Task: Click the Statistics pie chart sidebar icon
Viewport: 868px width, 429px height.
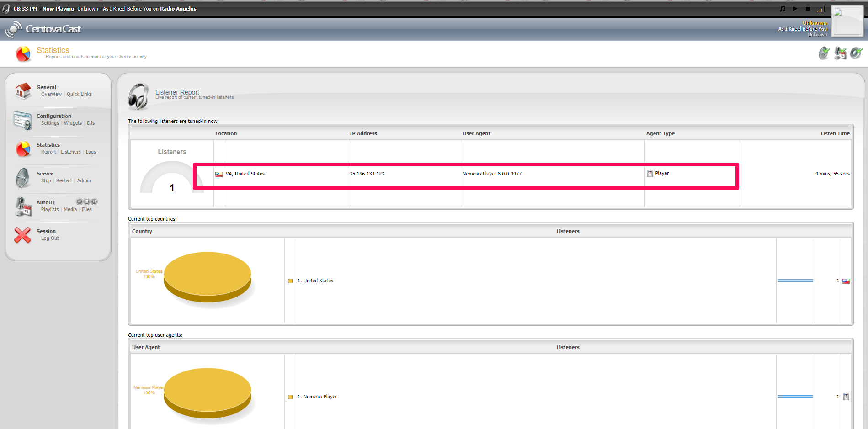Action: coord(23,149)
